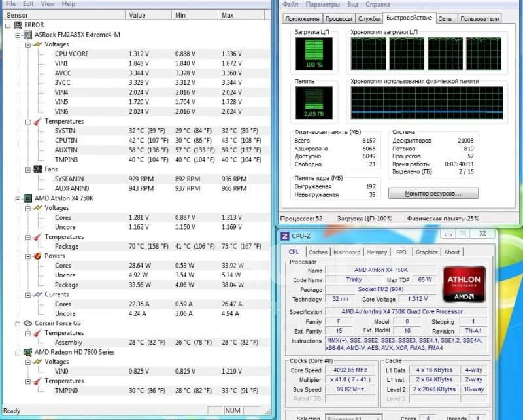Click the AMD Radeon HD 7800 card icon
Screen dimensions: 523x420
tap(27, 352)
